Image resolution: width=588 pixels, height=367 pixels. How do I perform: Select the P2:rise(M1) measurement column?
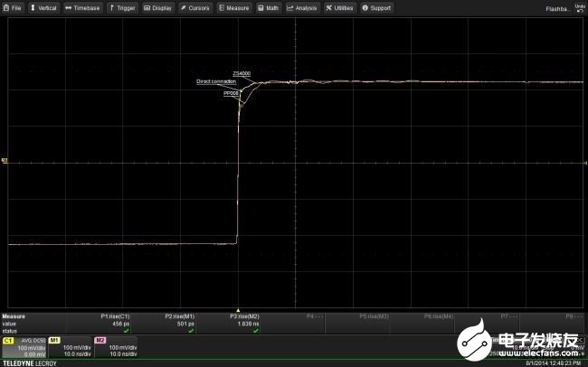click(x=164, y=324)
